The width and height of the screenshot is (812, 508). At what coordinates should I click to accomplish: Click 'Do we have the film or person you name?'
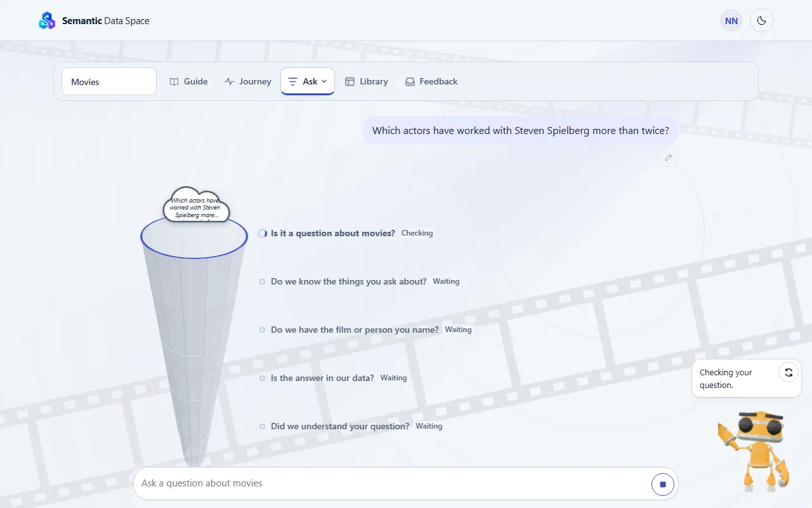(355, 330)
